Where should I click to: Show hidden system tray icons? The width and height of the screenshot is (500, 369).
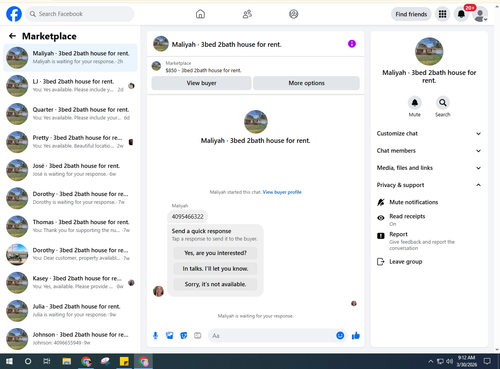(430, 361)
